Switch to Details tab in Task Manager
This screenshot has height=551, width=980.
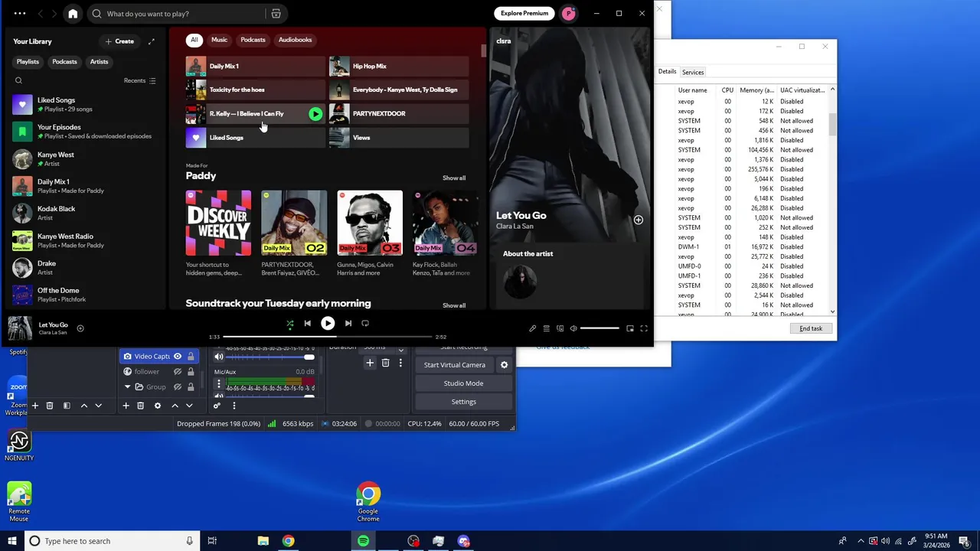click(x=667, y=71)
